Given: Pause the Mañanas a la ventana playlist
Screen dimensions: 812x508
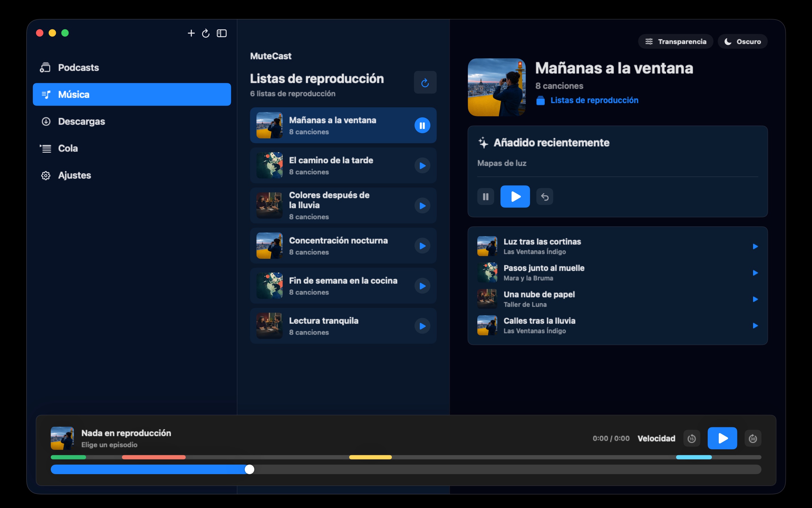Looking at the screenshot, I should (x=422, y=125).
